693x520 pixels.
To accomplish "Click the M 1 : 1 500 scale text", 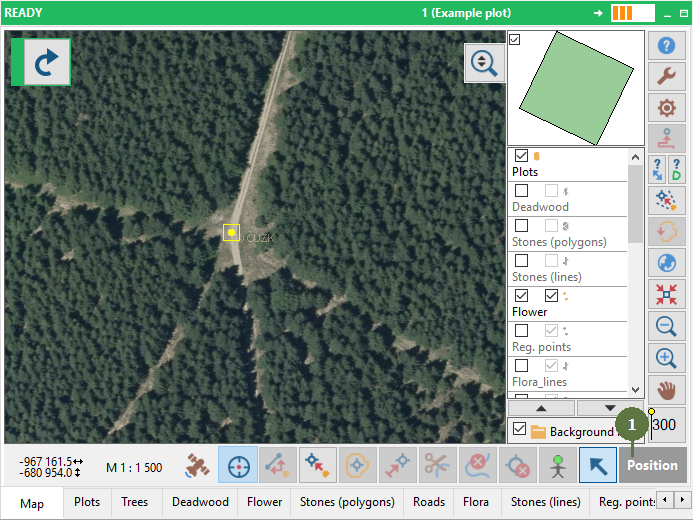I will (x=134, y=467).
